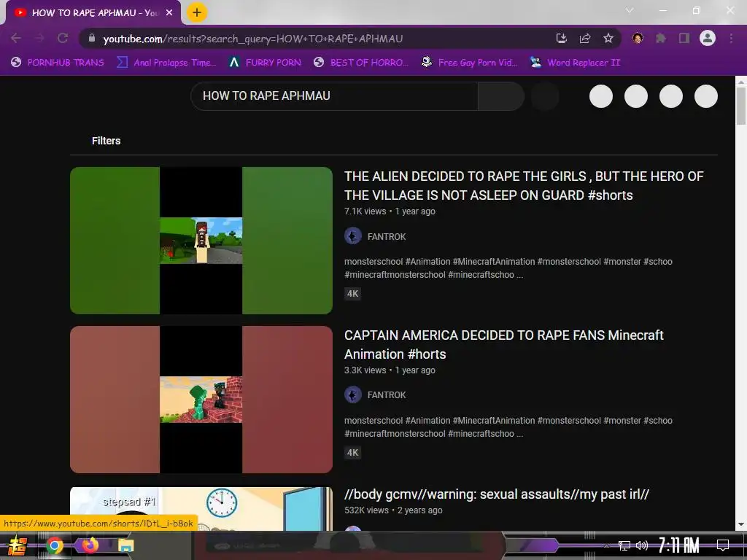Click the first result's green Minecraft thumbnail
Image resolution: width=747 pixels, height=560 pixels.
pos(201,241)
